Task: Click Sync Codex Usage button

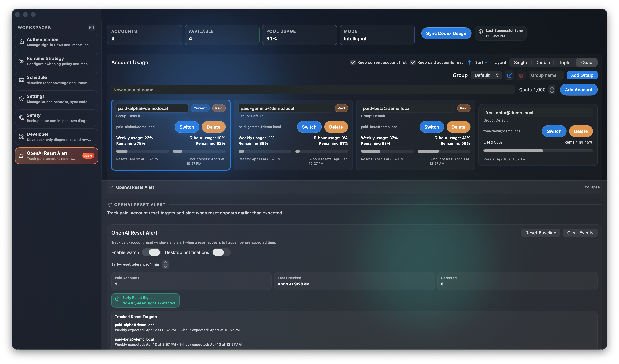Action: (446, 33)
